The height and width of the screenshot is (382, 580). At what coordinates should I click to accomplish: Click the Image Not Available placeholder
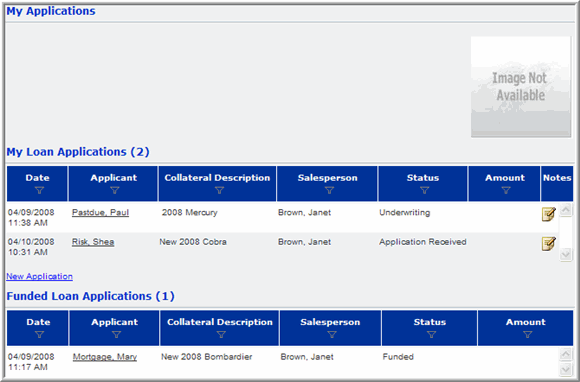520,87
